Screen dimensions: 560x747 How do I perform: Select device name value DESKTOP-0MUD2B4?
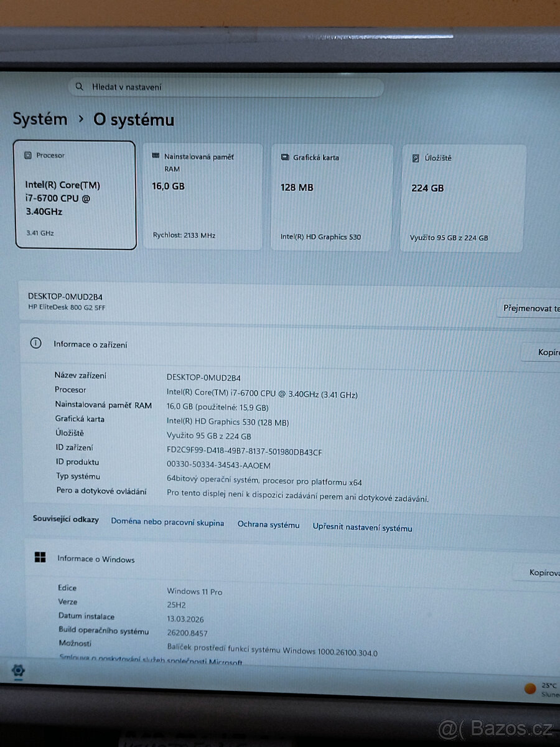[x=203, y=377]
